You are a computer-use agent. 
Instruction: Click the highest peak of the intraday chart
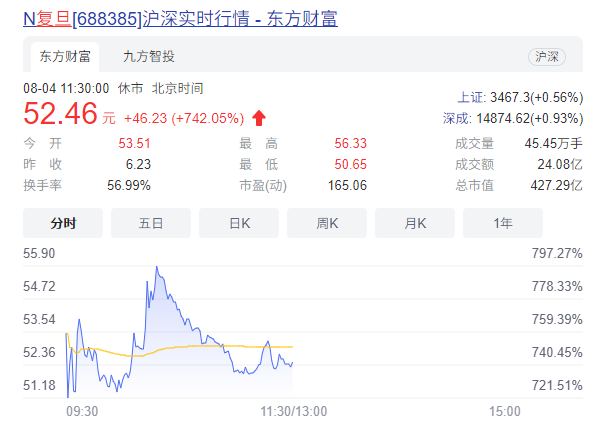157,267
